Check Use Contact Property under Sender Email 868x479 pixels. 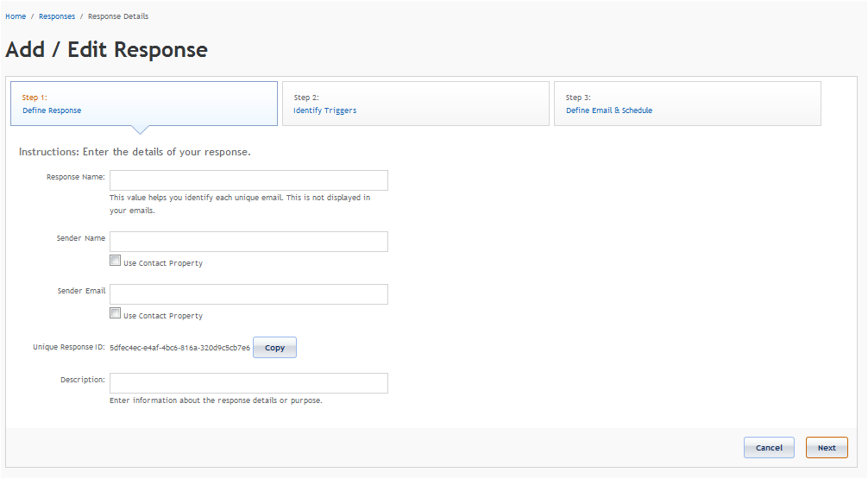pos(115,313)
